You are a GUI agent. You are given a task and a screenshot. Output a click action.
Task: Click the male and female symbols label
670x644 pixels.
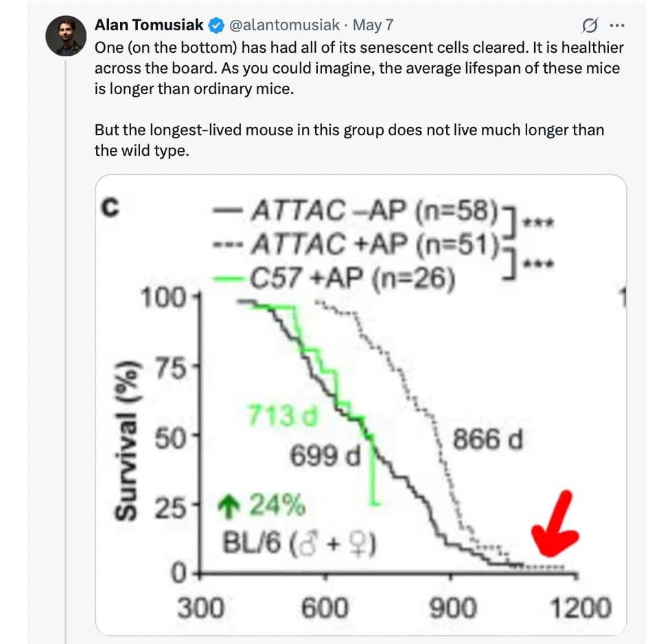[333, 544]
